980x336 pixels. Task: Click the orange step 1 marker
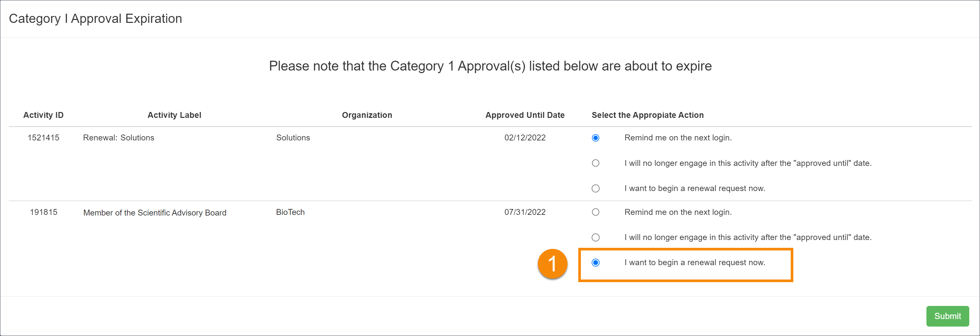click(x=552, y=264)
